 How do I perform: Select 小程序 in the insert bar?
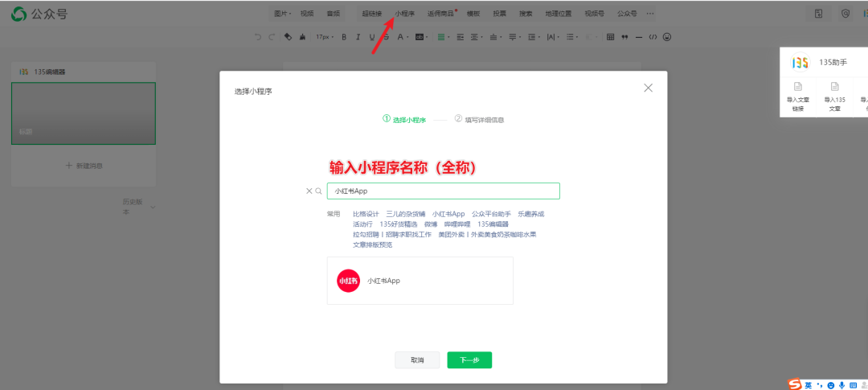404,14
